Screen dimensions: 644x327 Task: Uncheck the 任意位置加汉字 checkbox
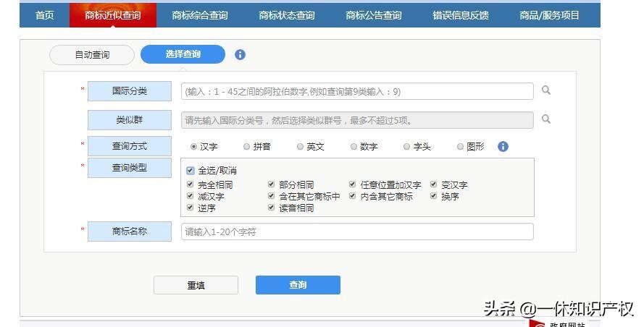click(352, 184)
